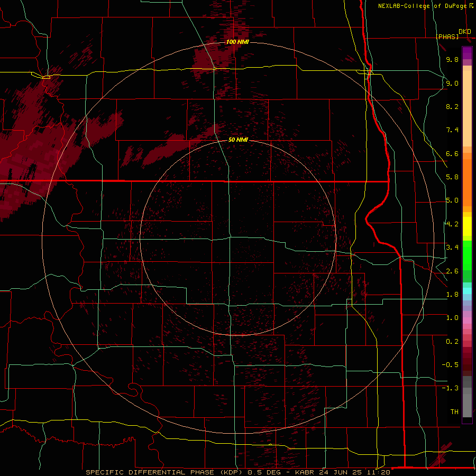The width and height of the screenshot is (476, 476).
Task: Click the 8.2 value on the color scale
Action: [452, 106]
